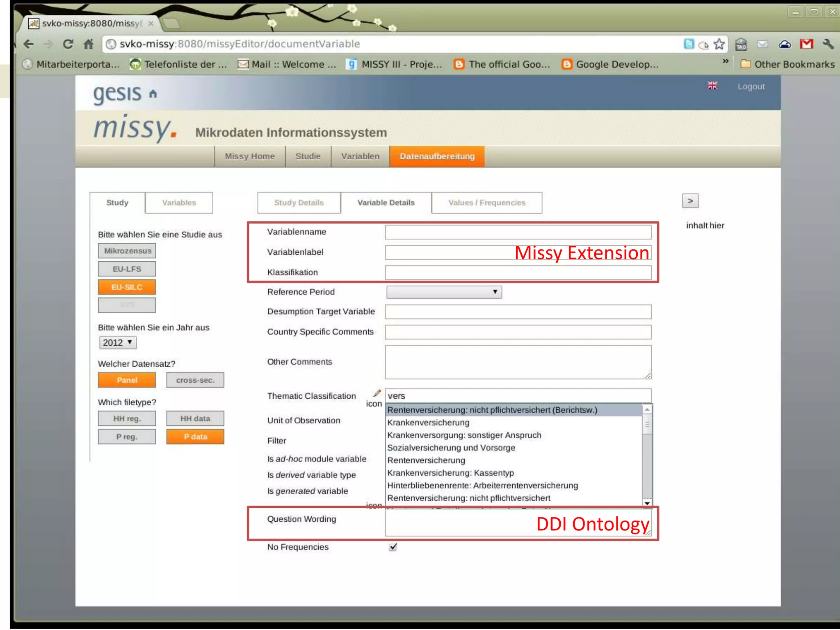The width and height of the screenshot is (840, 630).
Task: Click the Country Specific Comments field
Action: [518, 332]
